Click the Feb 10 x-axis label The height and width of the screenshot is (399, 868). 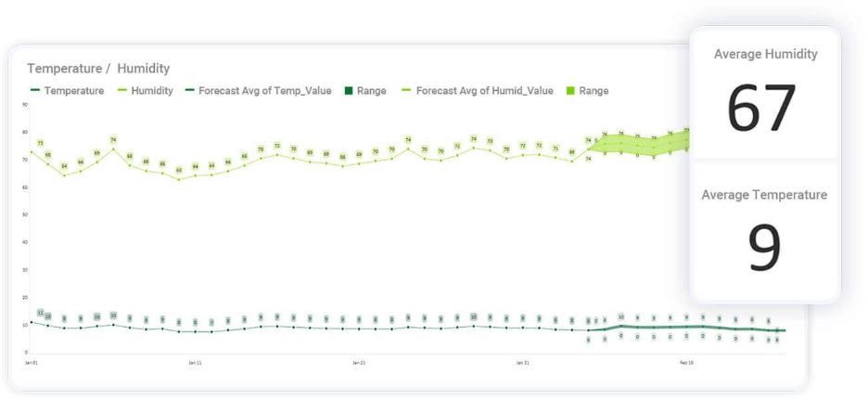(x=686, y=363)
